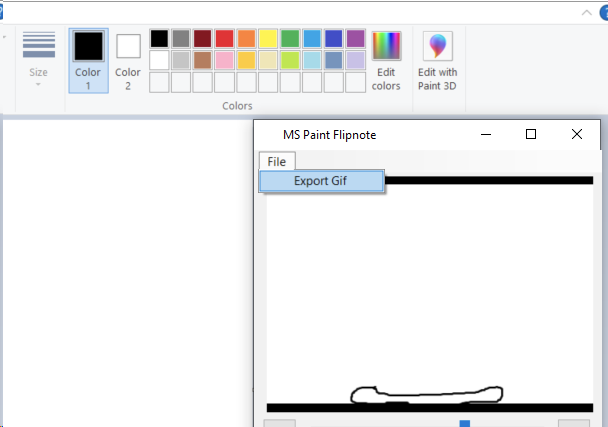The image size is (608, 427).
Task: Pick the light turquoise color swatch
Action: tap(312, 60)
